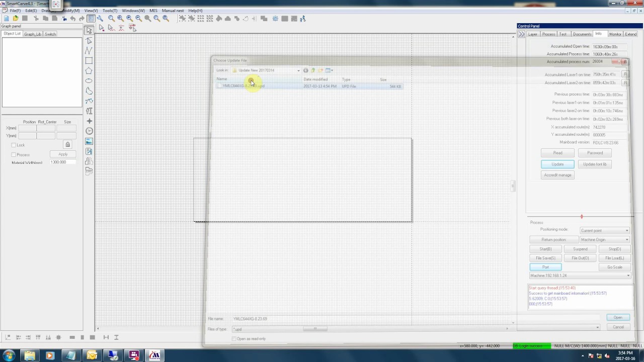Image resolution: width=644 pixels, height=362 pixels.
Task: Select the crosshair point tool
Action: tap(89, 121)
